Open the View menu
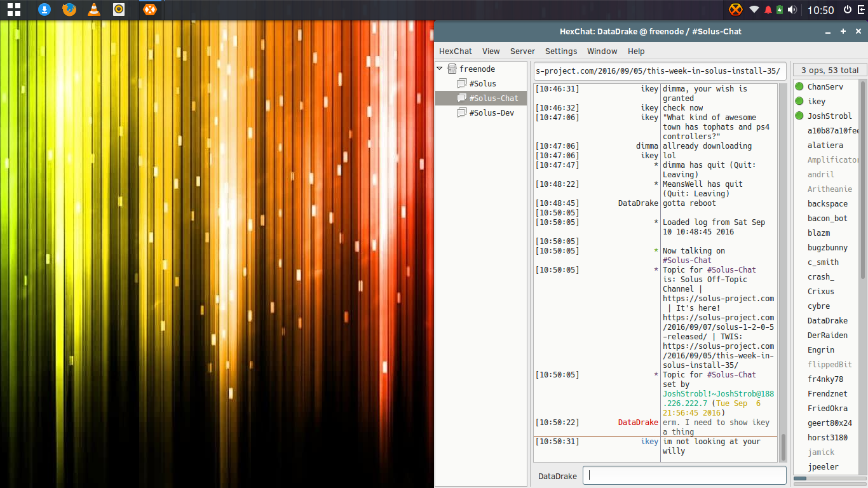The image size is (868, 488). 491,51
